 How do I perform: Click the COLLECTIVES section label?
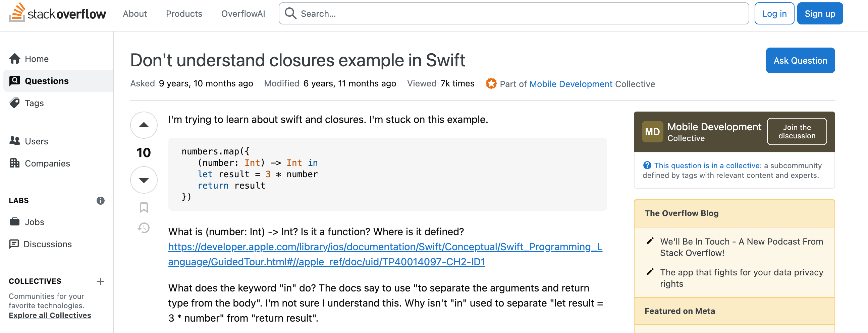(35, 281)
